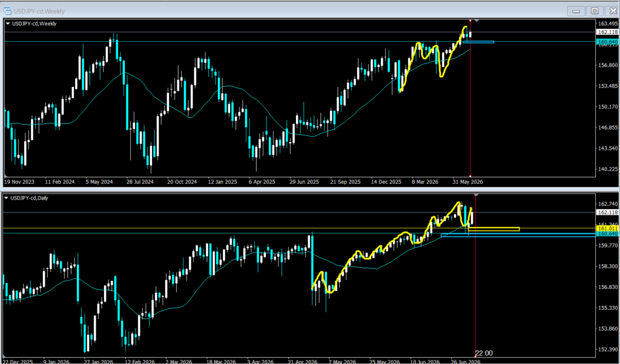Click 155.330 on the Daily price scale
The image size is (620, 364).
point(608,308)
